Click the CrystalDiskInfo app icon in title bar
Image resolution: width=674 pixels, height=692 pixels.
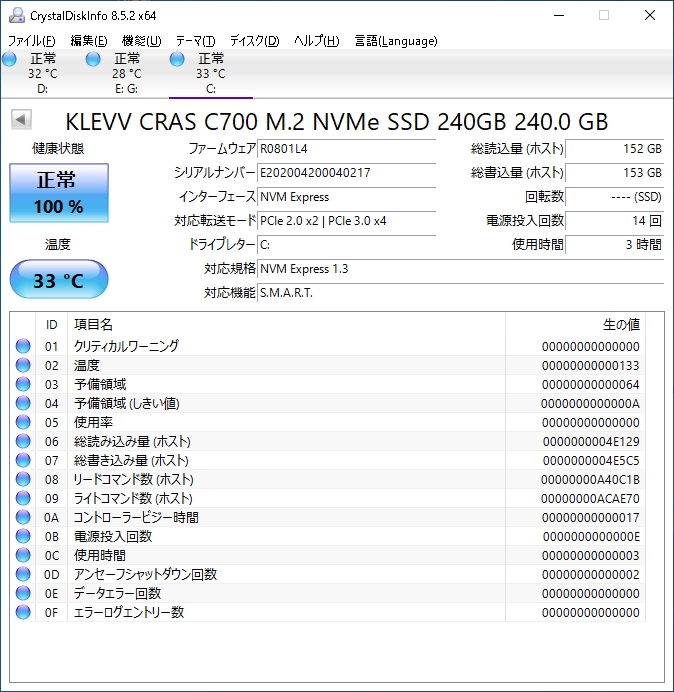tap(17, 15)
